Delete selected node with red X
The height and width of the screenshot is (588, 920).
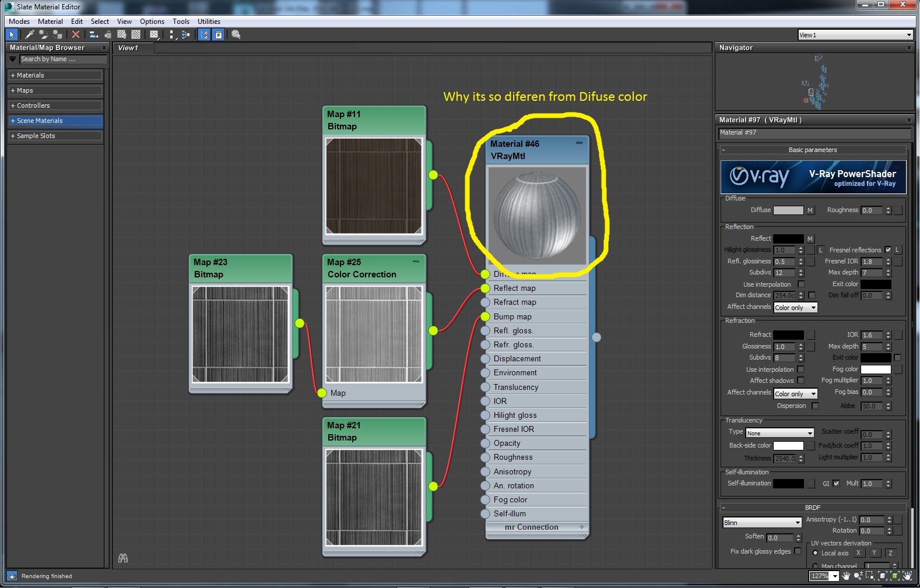[76, 35]
